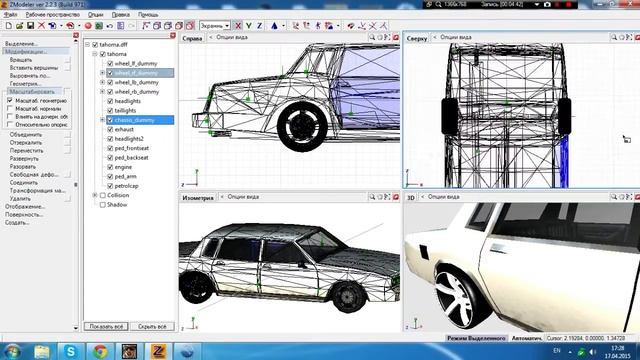Open Опции вида in 3D viewport
The height and width of the screenshot is (360, 640).
click(444, 197)
